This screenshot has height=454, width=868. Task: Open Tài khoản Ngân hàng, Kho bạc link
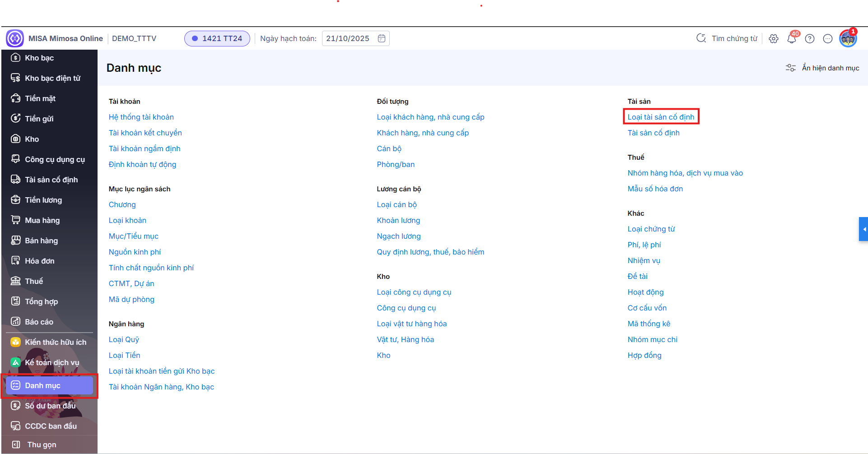(x=161, y=387)
